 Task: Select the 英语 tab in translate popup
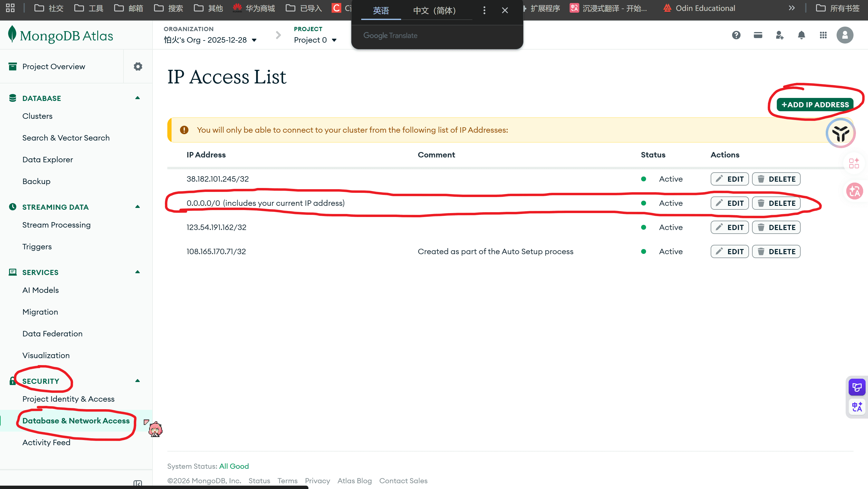(x=381, y=11)
